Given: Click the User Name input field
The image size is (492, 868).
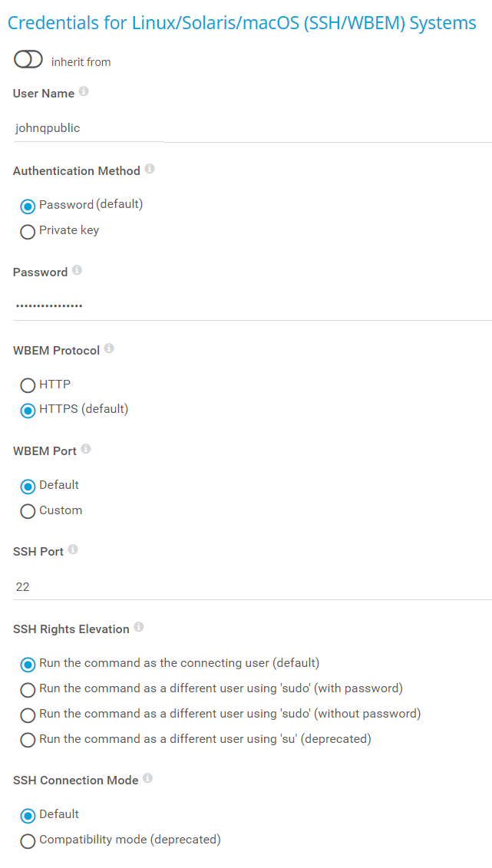Looking at the screenshot, I should [x=88, y=128].
